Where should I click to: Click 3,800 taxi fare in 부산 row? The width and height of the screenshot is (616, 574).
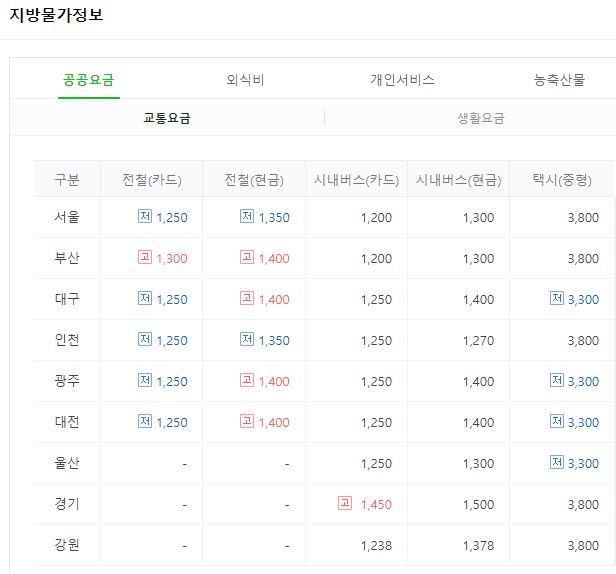click(x=583, y=259)
